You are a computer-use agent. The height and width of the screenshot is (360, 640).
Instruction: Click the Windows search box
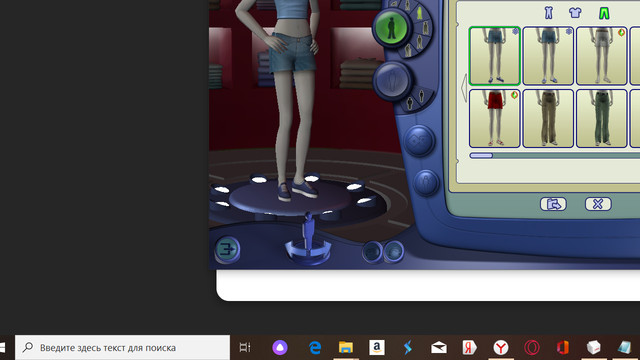122,348
